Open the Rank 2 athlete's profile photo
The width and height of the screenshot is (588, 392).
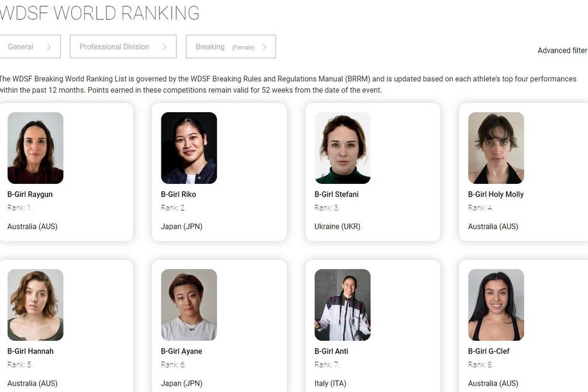(189, 148)
